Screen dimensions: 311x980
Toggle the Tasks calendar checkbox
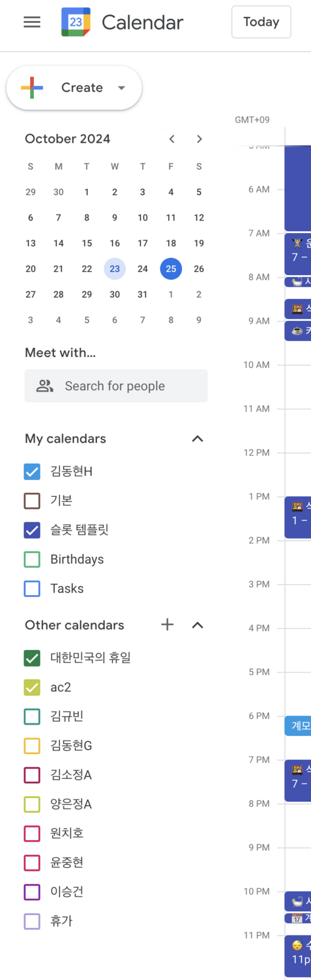click(32, 588)
